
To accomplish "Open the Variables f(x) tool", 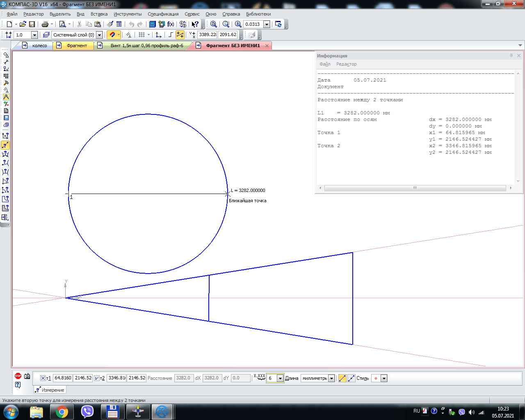I will point(171,24).
